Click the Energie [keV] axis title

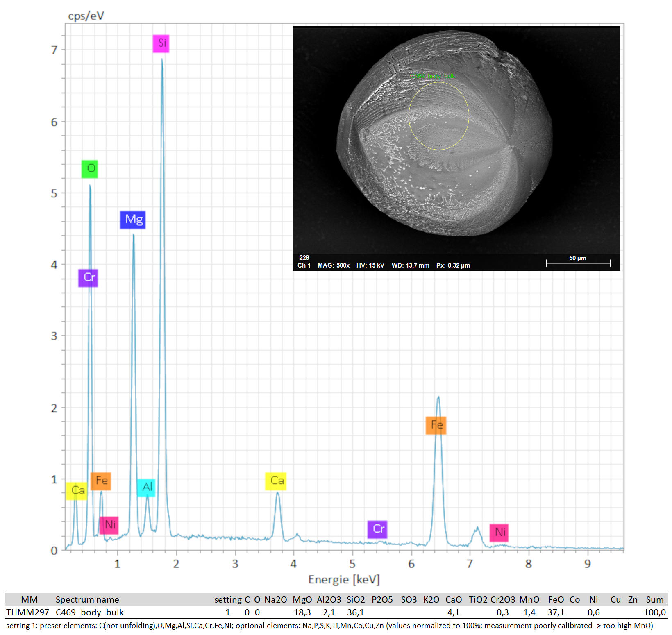[x=344, y=580]
